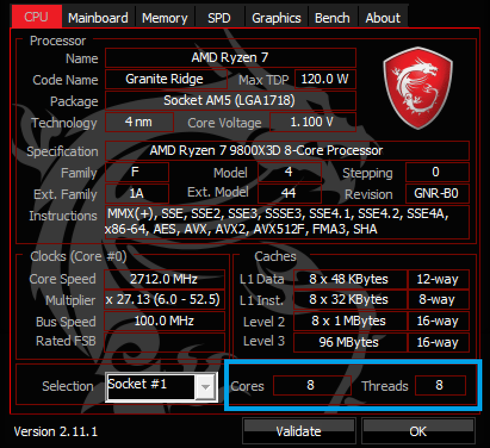The width and height of the screenshot is (490, 448).
Task: Open the Mainboard tab
Action: pyautogui.click(x=98, y=17)
